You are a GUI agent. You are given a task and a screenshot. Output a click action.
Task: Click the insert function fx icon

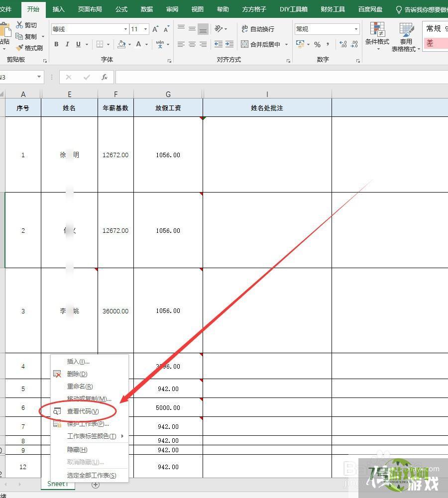[x=104, y=77]
